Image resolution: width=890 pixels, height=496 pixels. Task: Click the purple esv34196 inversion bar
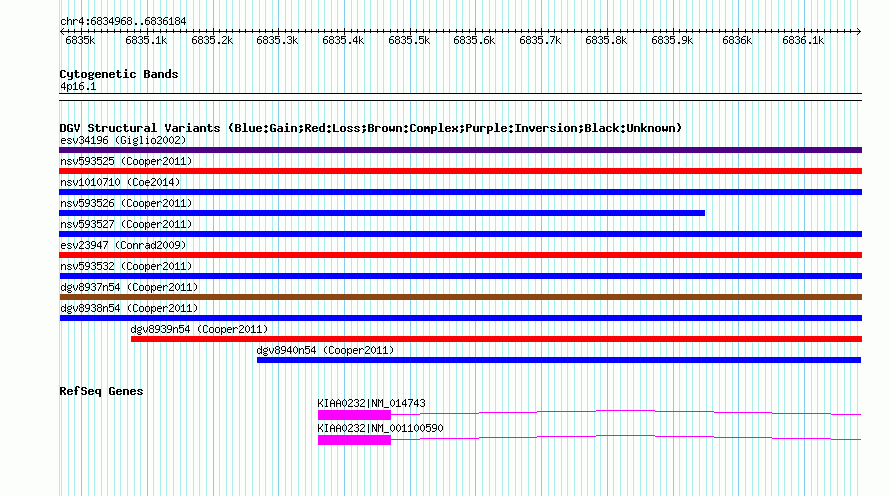(x=460, y=150)
